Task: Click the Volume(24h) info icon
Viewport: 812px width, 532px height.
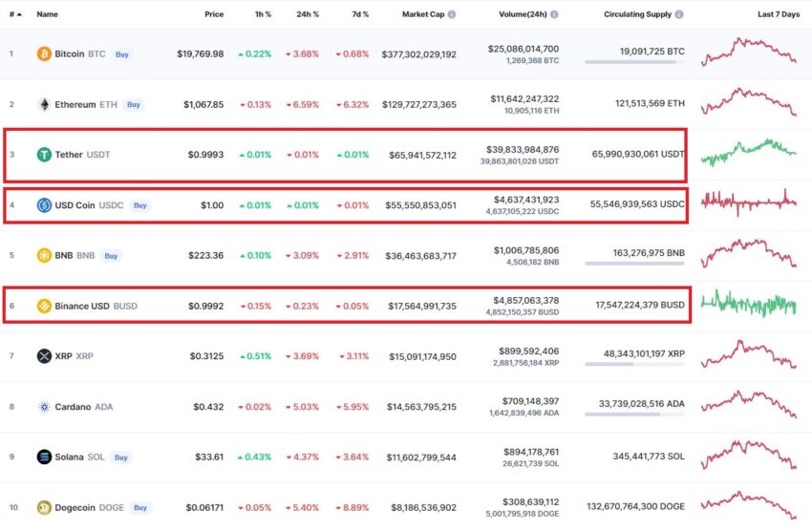Action: click(554, 14)
